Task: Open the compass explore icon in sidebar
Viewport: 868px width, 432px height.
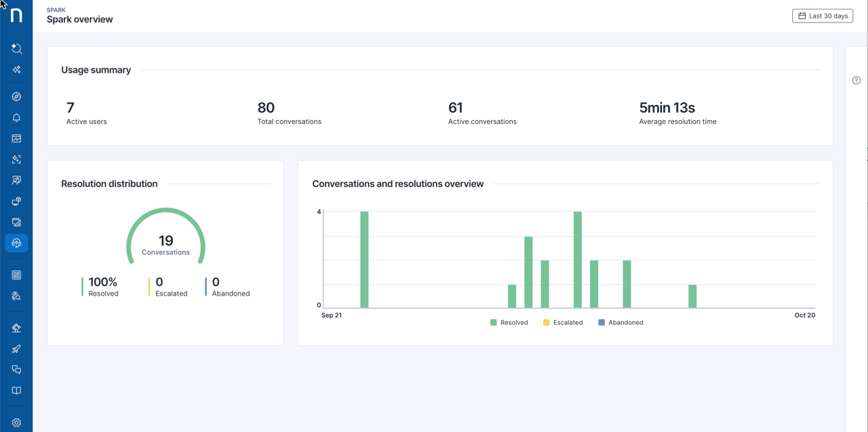Action: tap(16, 97)
